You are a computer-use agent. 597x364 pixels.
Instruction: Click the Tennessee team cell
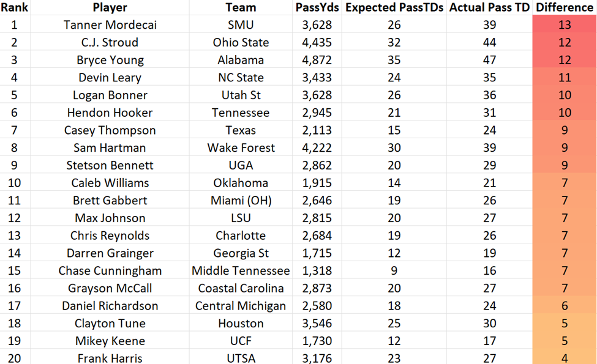(x=241, y=113)
